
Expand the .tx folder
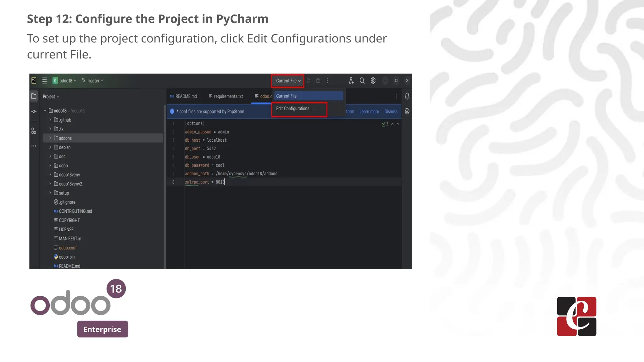50,129
